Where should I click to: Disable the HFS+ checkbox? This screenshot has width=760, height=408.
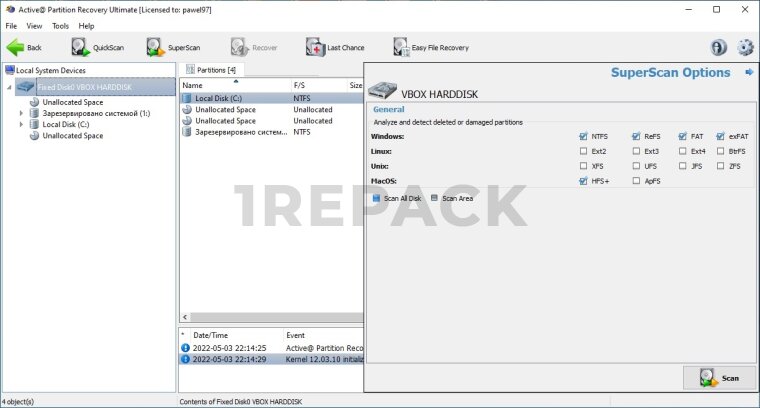[x=583, y=181]
